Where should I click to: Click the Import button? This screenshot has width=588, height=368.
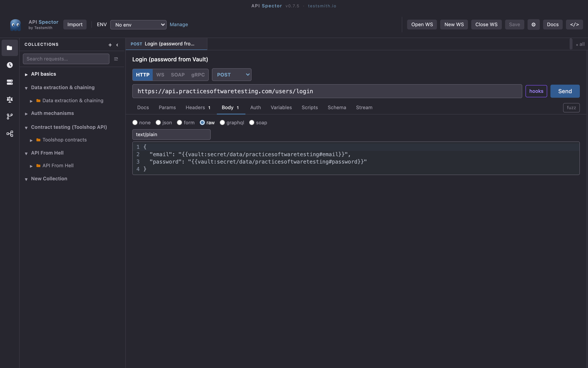[75, 25]
